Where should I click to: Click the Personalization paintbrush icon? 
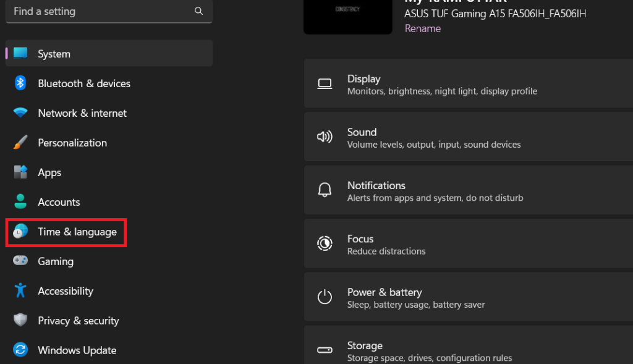[20, 143]
